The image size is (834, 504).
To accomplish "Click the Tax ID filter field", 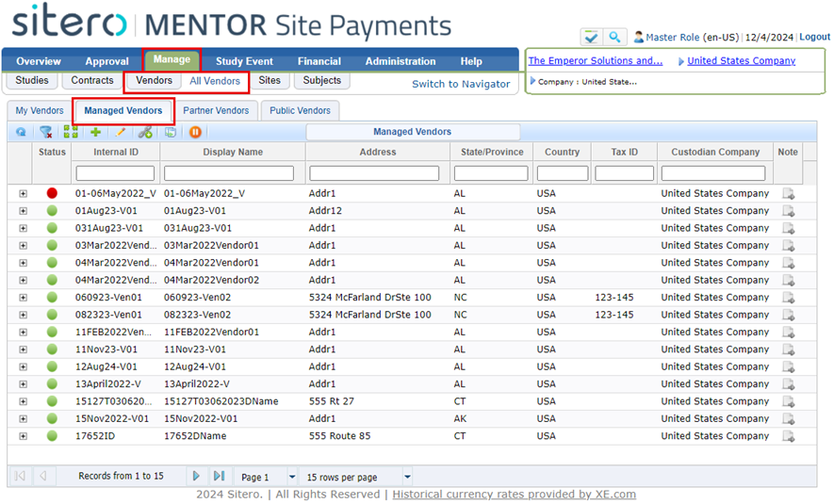I will point(625,173).
